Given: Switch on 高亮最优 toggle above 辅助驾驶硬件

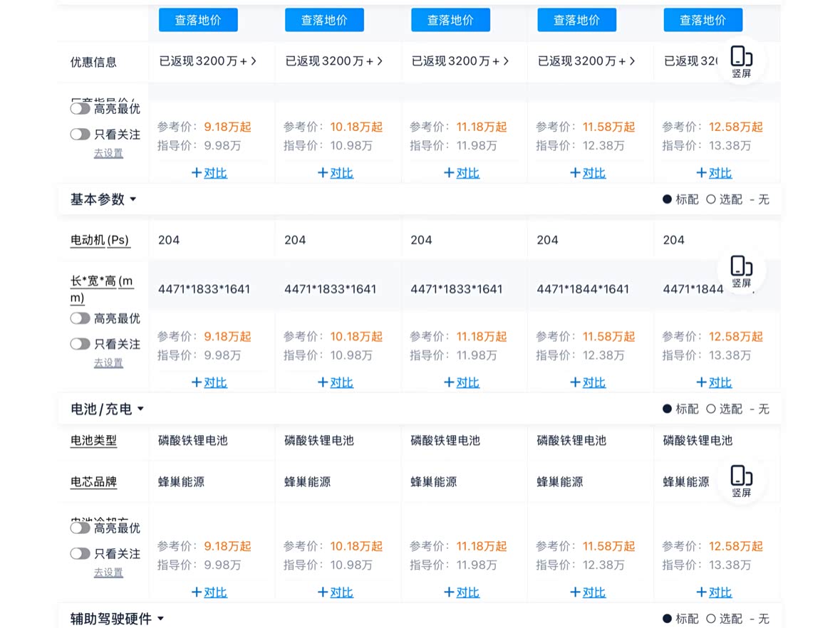Looking at the screenshot, I should point(81,528).
